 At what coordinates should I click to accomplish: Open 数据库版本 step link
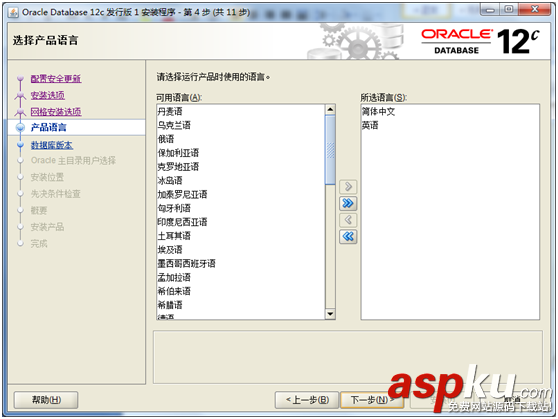(52, 145)
